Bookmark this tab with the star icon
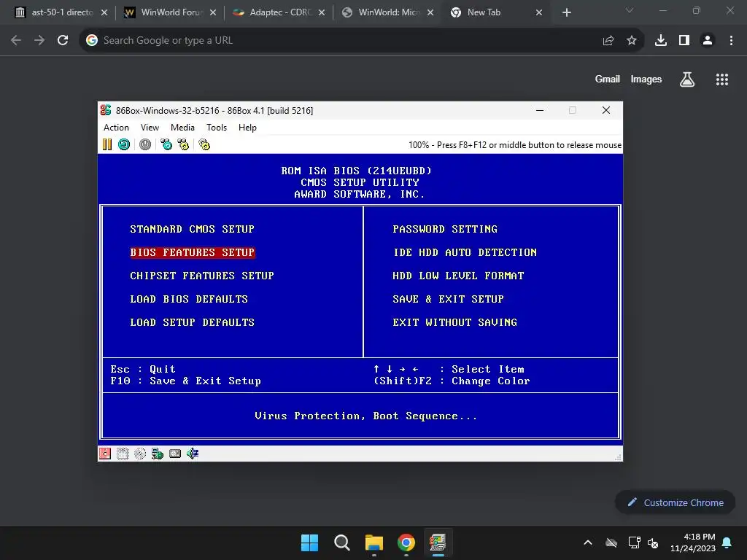The height and width of the screenshot is (560, 747). click(632, 41)
